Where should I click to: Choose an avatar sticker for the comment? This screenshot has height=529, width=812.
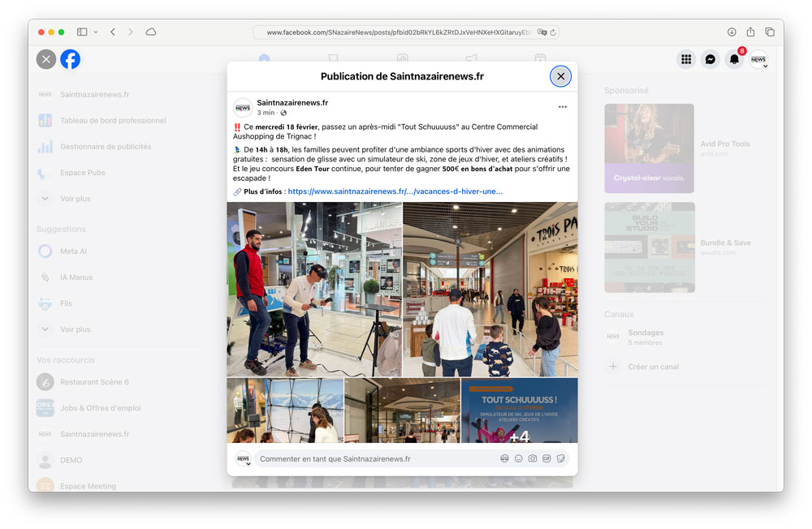[504, 458]
